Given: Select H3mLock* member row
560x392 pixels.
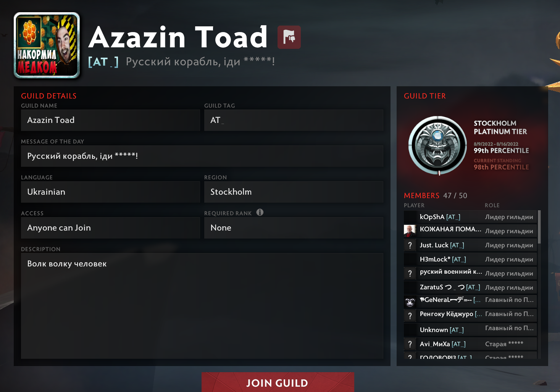Looking at the screenshot, I should pyautogui.click(x=470, y=259).
